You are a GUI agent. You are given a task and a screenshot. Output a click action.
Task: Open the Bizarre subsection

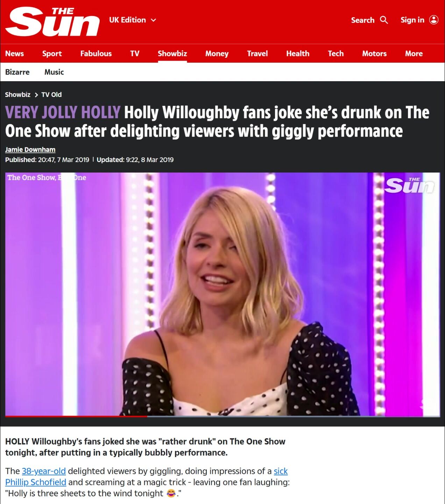pyautogui.click(x=17, y=72)
